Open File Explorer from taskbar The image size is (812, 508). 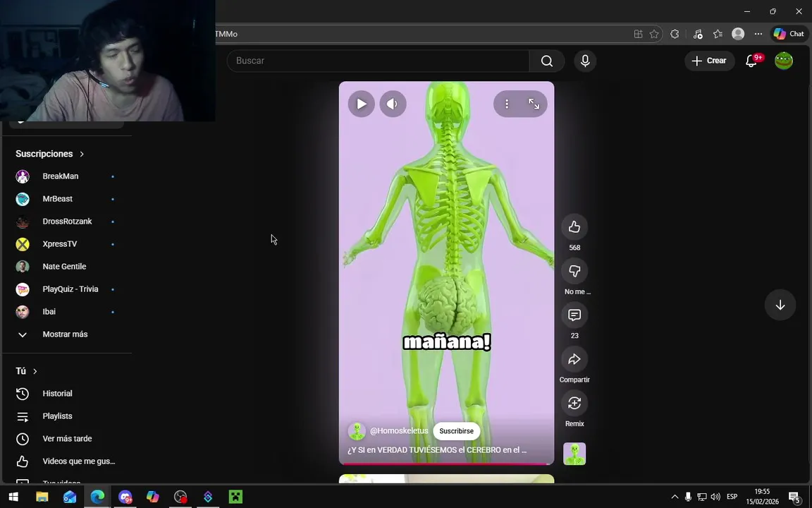click(x=42, y=497)
